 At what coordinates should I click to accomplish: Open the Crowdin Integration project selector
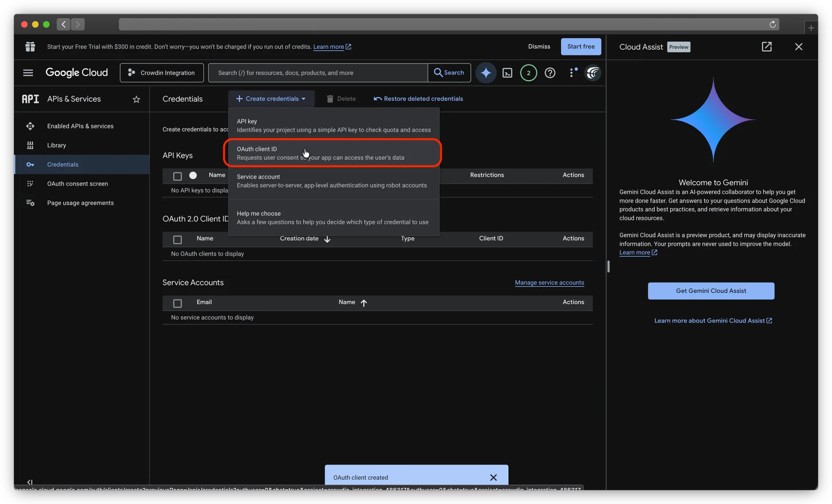[161, 73]
